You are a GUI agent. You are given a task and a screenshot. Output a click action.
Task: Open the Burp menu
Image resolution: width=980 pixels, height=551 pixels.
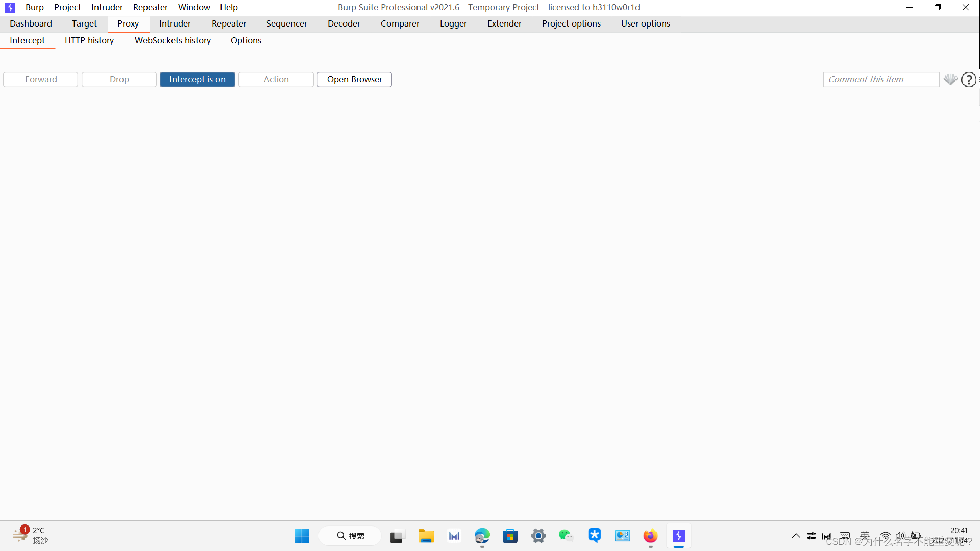click(35, 7)
